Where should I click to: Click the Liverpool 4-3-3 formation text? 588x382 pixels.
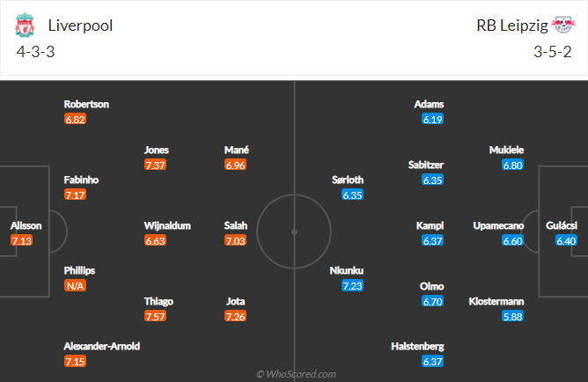36,50
